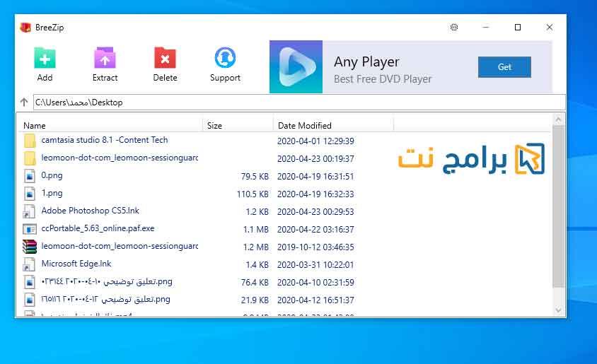The width and height of the screenshot is (597, 364).
Task: Click the 79.5 KB size cell
Action: pyautogui.click(x=255, y=177)
